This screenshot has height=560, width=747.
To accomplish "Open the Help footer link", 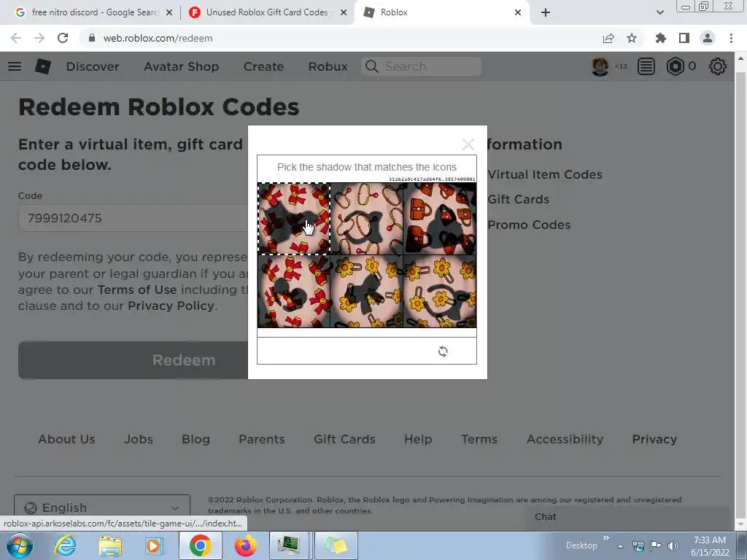I will tap(418, 439).
